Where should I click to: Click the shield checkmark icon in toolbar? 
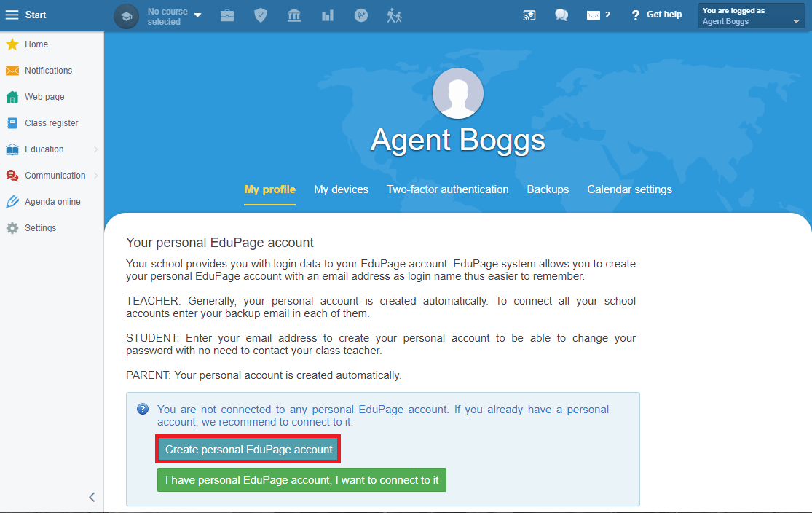(261, 15)
